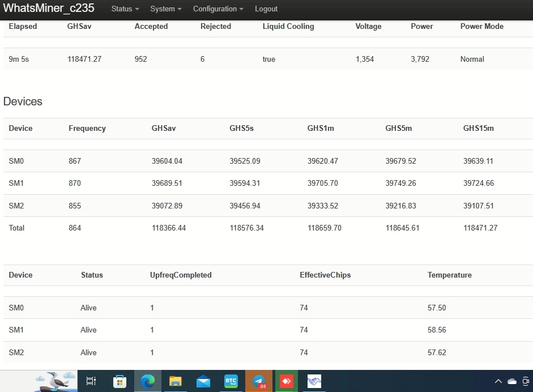Open Telegram from the taskbar
The width and height of the screenshot is (533, 392).
click(259, 381)
